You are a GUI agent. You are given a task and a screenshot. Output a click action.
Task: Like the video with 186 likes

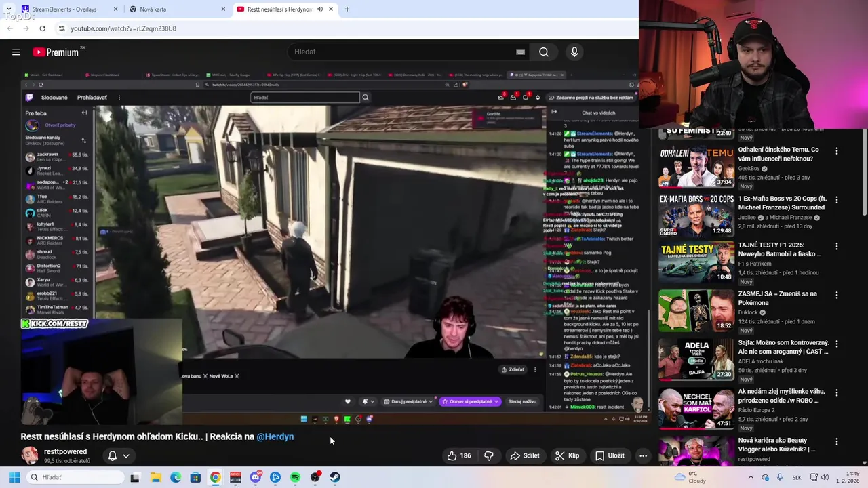(458, 455)
